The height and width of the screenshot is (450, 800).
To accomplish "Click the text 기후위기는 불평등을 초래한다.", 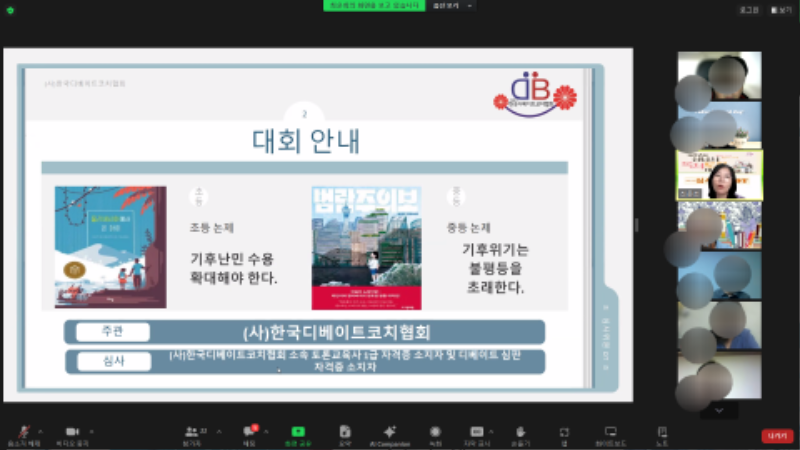I will point(495,268).
